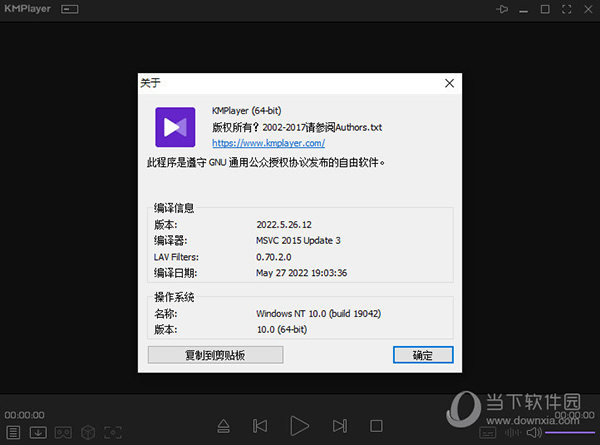Click the KMPlayer (64-bit) heading text
The image size is (600, 445).
tap(247, 111)
